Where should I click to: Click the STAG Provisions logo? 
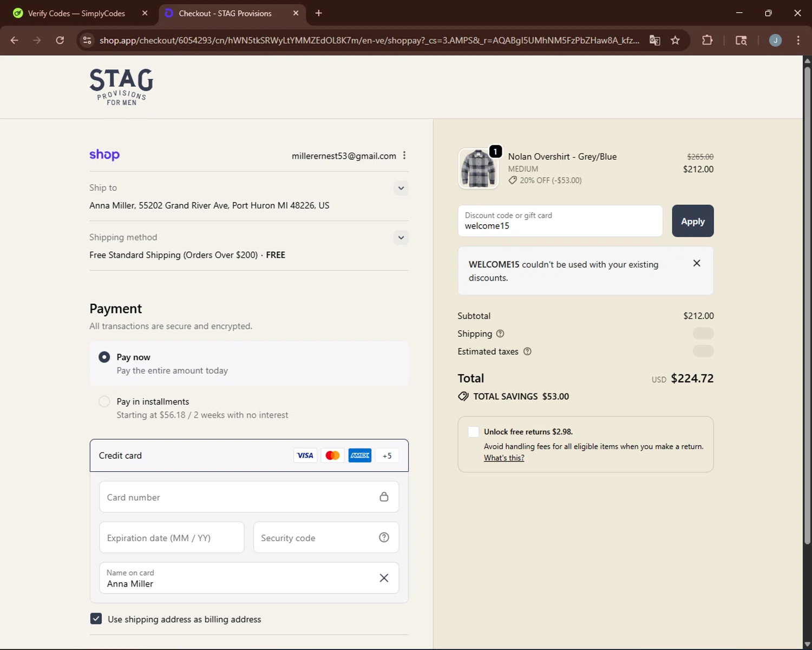(121, 87)
